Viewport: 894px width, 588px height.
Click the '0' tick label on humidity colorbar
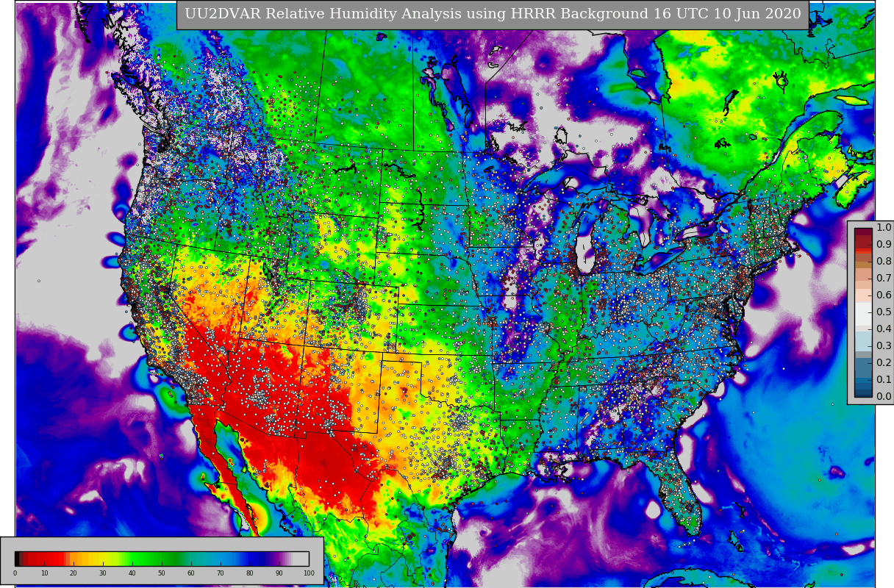pyautogui.click(x=15, y=573)
